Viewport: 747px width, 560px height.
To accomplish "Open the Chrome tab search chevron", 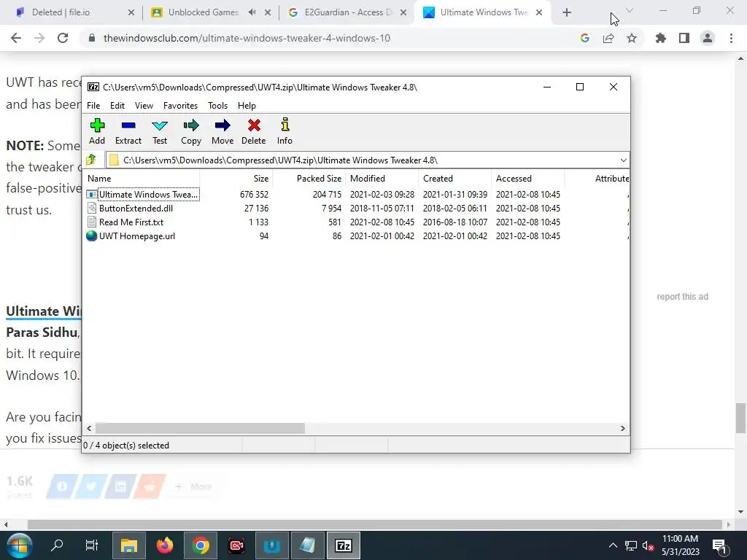I will pos(630,10).
